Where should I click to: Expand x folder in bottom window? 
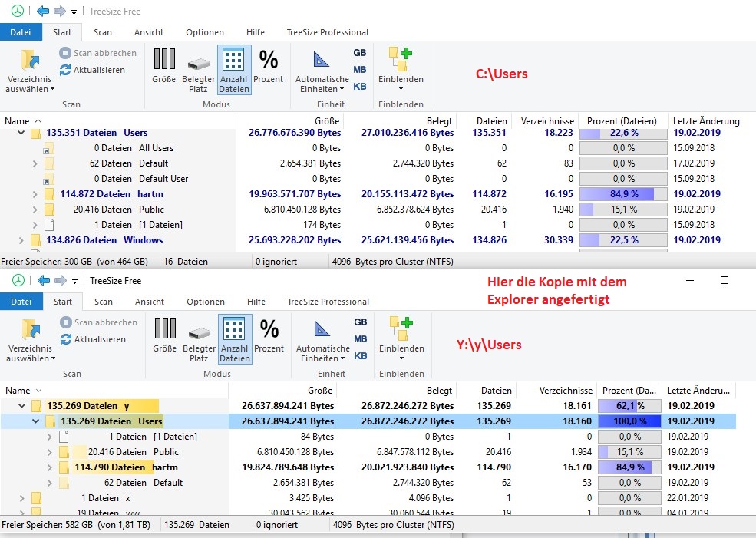21,498
